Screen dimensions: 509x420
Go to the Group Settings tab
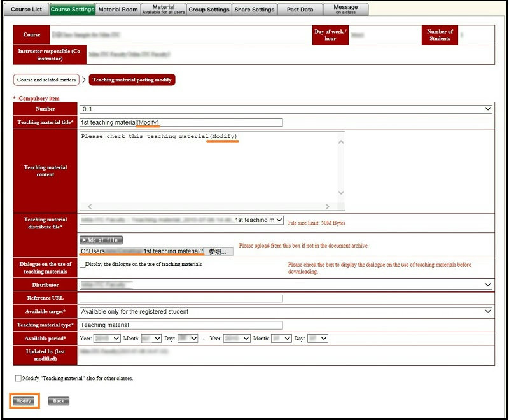click(x=209, y=10)
